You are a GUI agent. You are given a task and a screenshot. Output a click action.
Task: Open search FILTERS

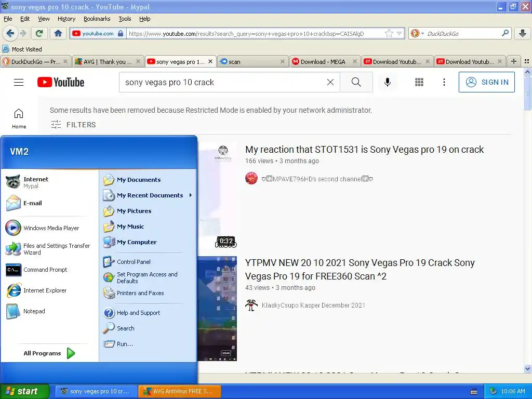point(73,125)
